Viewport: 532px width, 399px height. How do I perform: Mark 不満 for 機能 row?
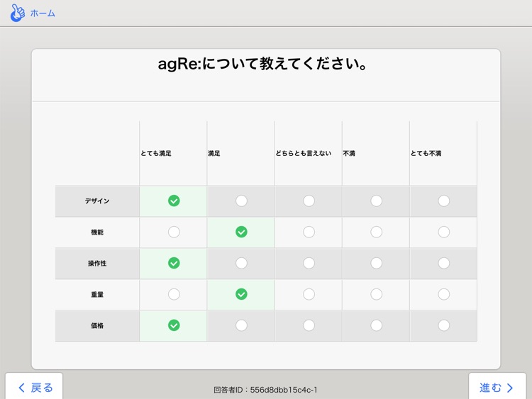[376, 232]
